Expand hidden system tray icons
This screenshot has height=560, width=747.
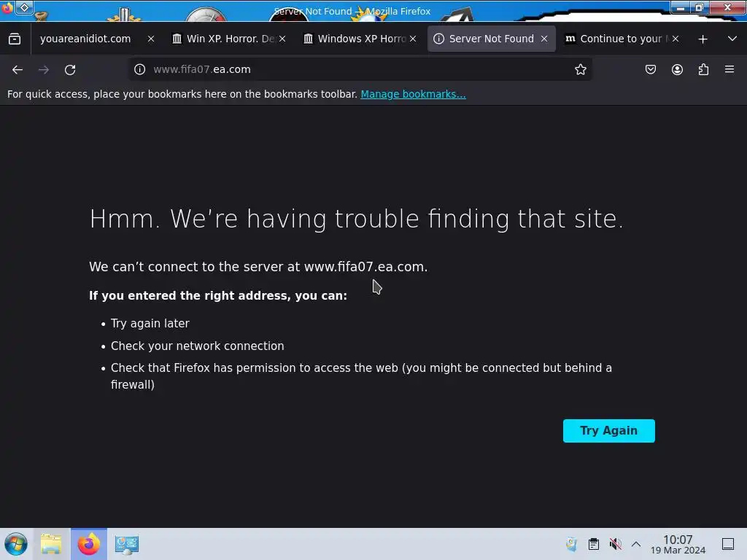636,544
